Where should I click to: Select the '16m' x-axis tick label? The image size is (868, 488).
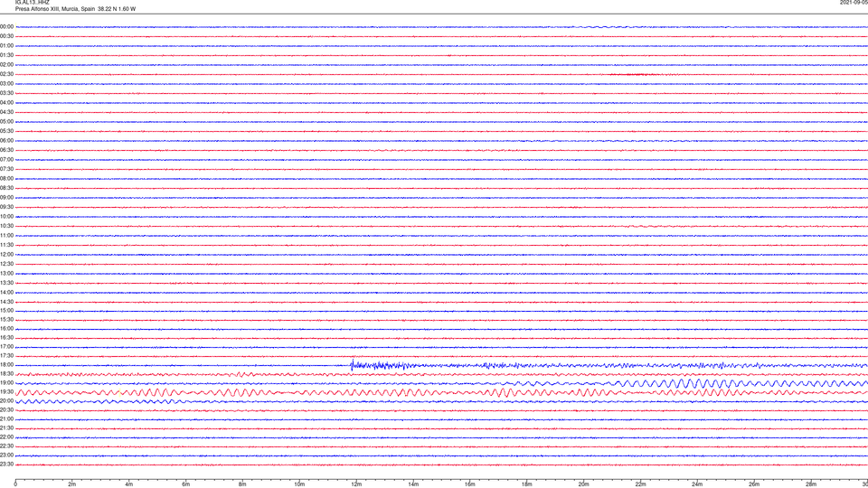[x=470, y=484]
